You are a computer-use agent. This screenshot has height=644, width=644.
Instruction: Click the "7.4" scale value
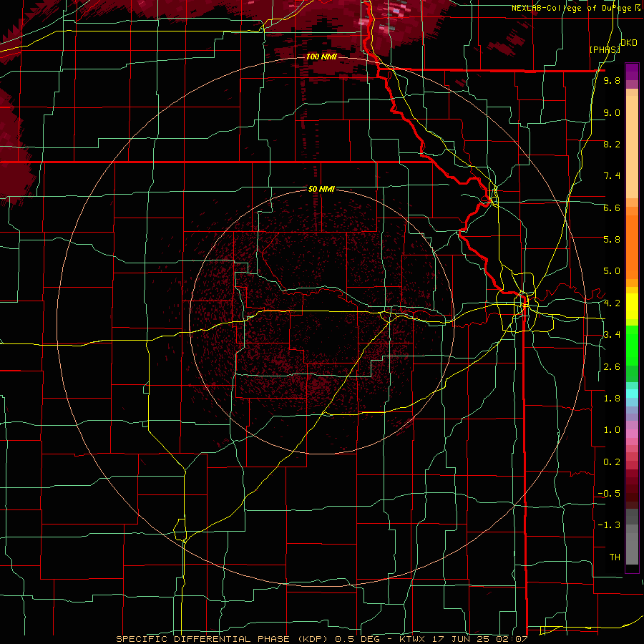(x=612, y=176)
